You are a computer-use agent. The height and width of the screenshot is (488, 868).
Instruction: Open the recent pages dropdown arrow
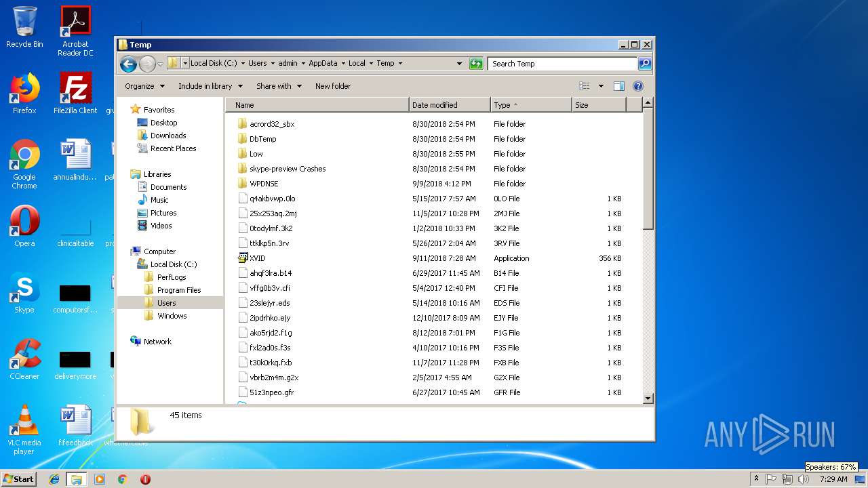(x=160, y=64)
